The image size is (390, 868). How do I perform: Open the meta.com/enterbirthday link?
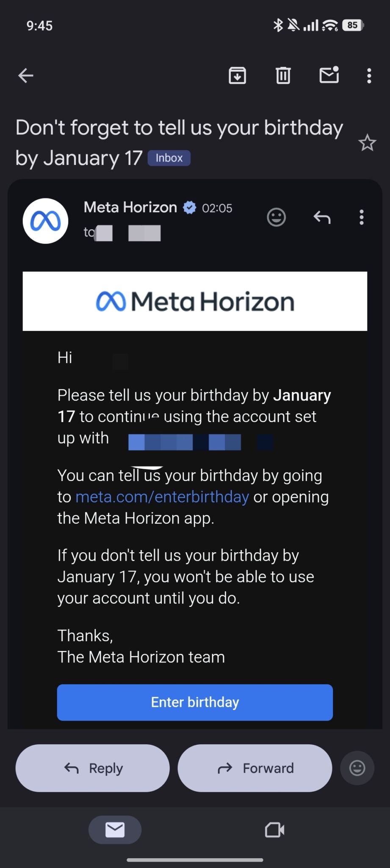[x=162, y=497]
